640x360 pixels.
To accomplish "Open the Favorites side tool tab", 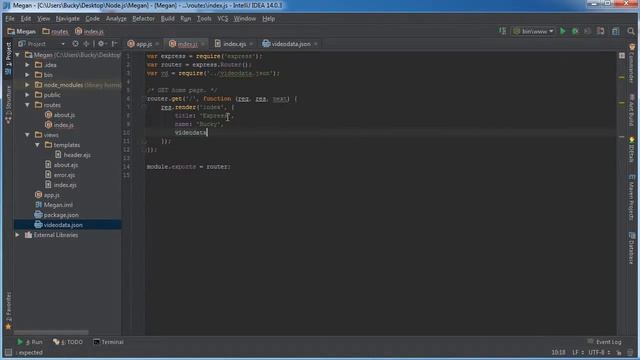I will click(x=8, y=311).
